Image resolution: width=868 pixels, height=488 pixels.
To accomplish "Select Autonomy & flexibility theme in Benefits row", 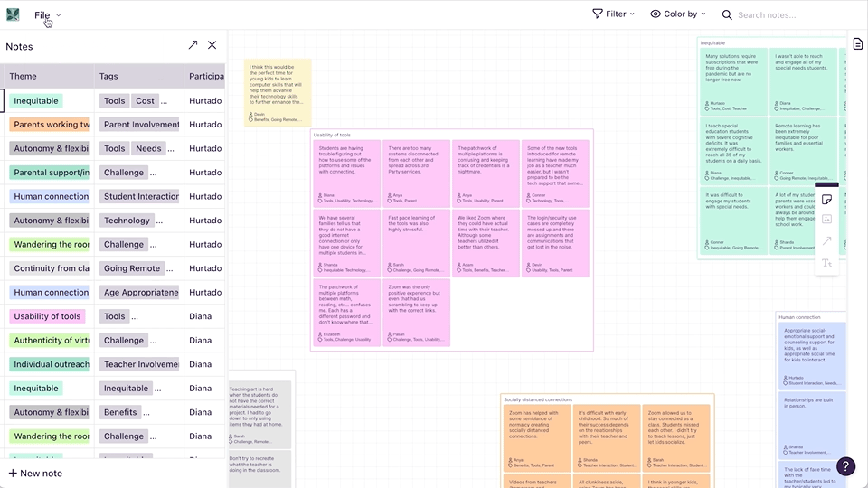I will coord(49,412).
